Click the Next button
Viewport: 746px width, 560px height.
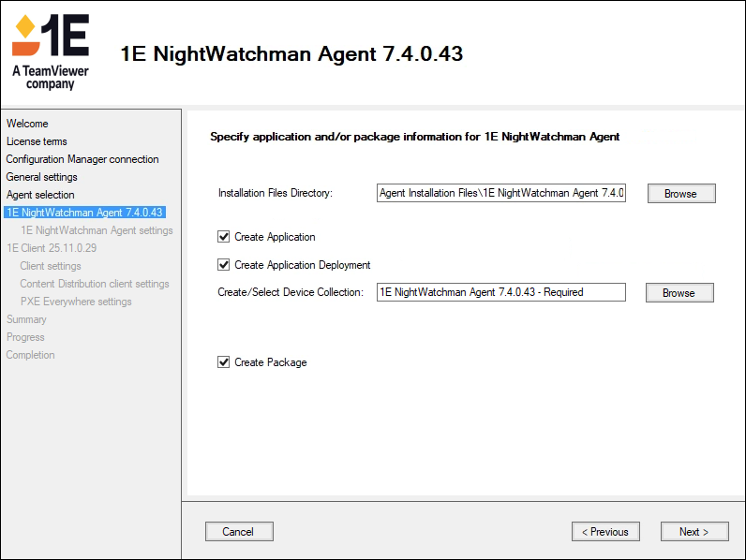coord(694,532)
